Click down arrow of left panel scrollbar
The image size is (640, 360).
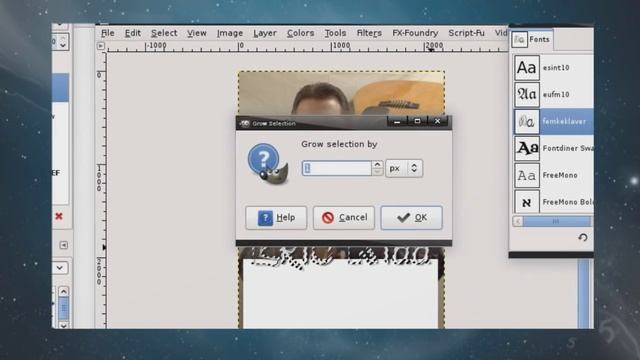pos(63,325)
